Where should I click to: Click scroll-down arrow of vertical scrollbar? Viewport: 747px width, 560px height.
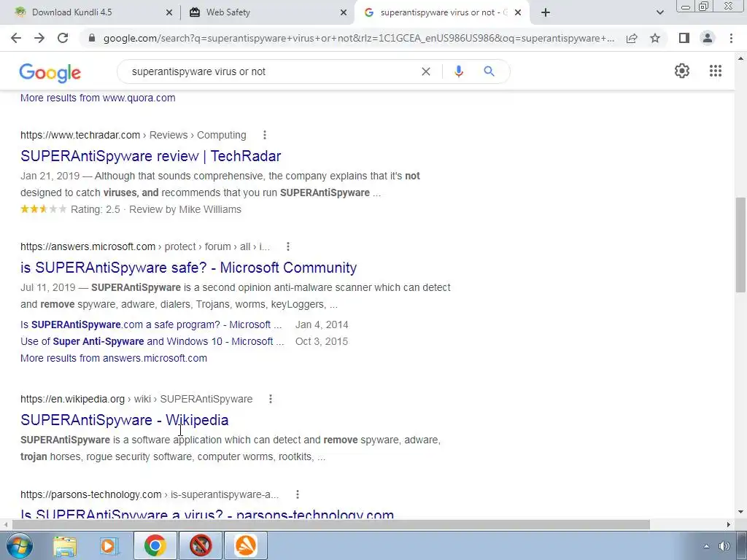pyautogui.click(x=740, y=512)
